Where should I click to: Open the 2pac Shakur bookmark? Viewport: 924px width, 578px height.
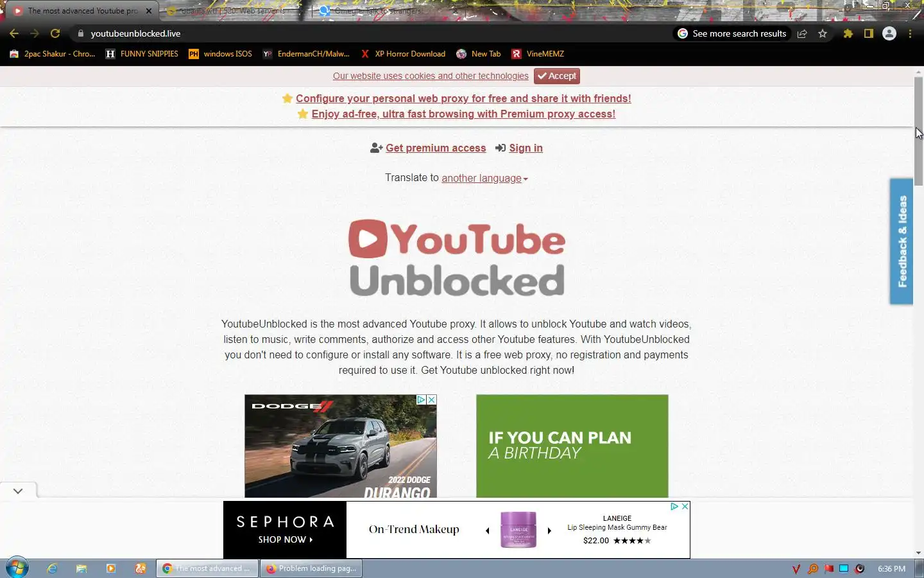(x=52, y=54)
